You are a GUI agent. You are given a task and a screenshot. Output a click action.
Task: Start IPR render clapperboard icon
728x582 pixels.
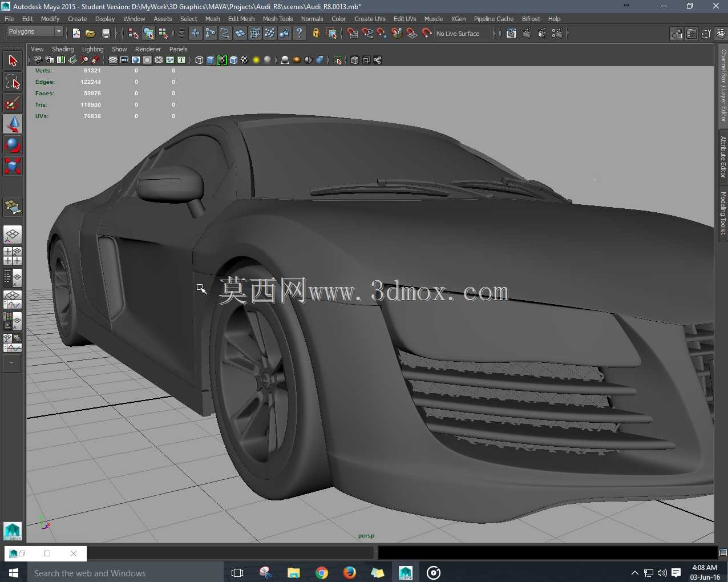point(542,34)
